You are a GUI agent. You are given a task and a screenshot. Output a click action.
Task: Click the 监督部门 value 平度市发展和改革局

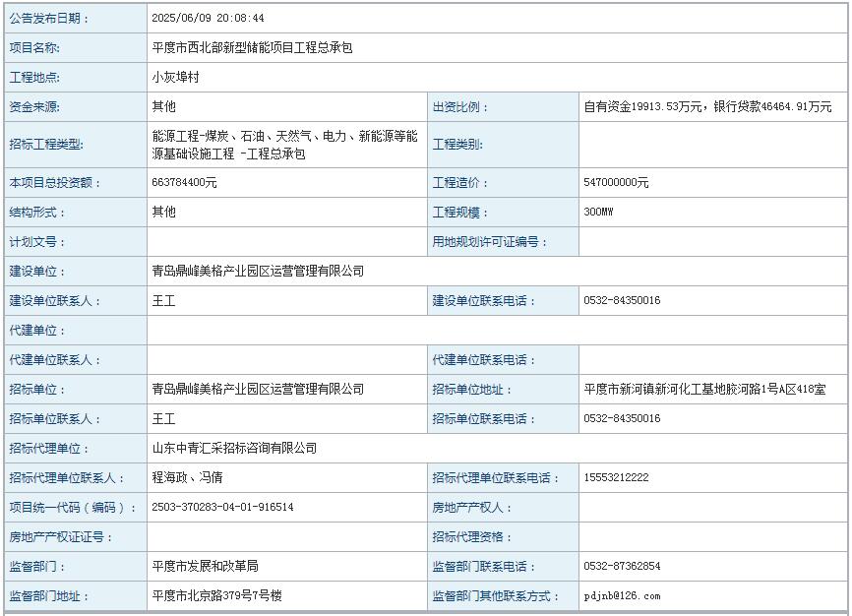pyautogui.click(x=205, y=567)
